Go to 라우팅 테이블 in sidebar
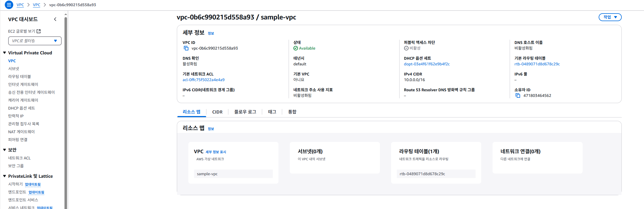Image resolution: width=644 pixels, height=209 pixels. (x=19, y=77)
